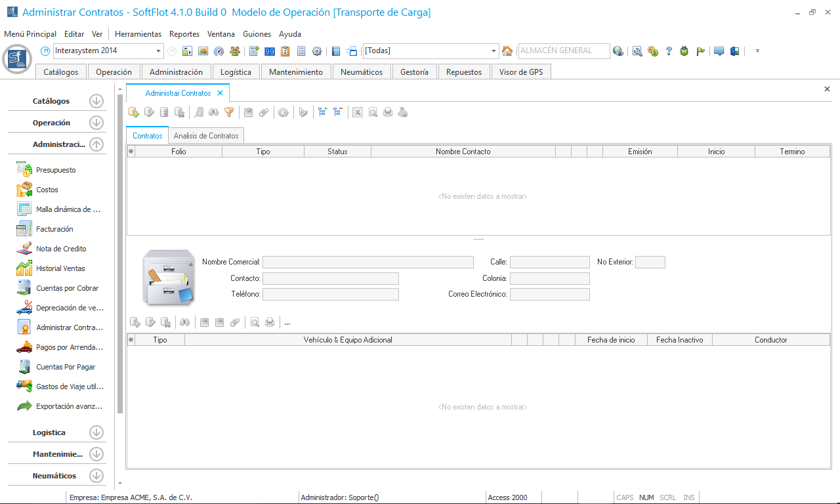Expand the Logística sidebar section
Viewport: 840px width, 504px height.
pyautogui.click(x=96, y=432)
